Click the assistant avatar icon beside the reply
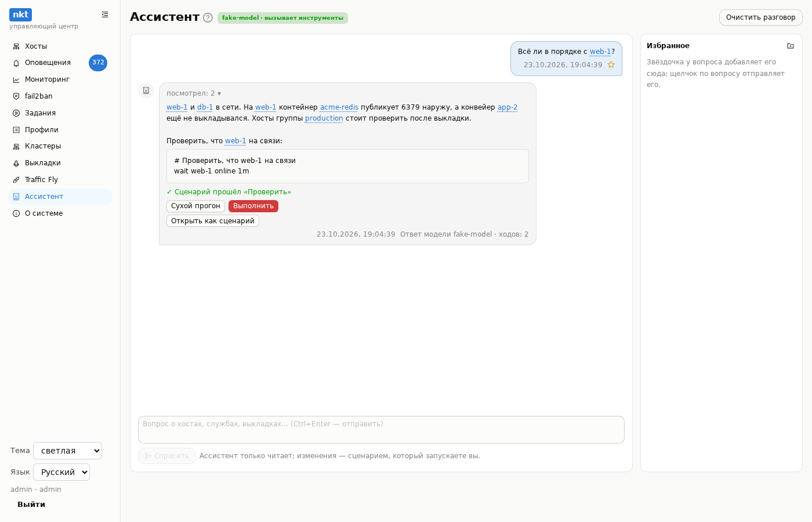Viewport: 812px width, 522px height. [x=146, y=90]
